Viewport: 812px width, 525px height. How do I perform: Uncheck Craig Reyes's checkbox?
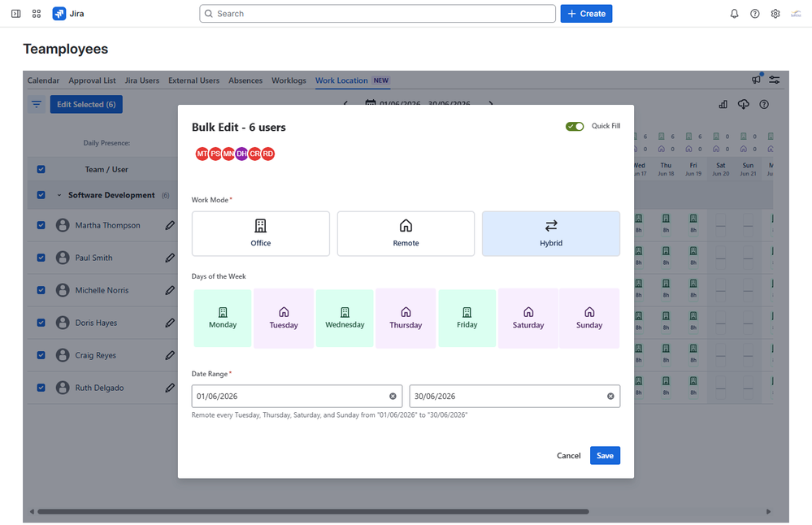point(41,355)
